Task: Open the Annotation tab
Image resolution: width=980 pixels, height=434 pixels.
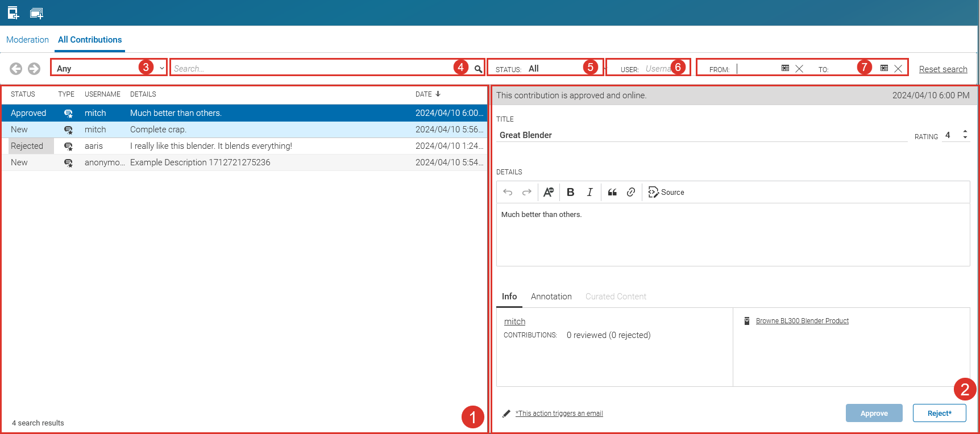Action: pyautogui.click(x=551, y=297)
